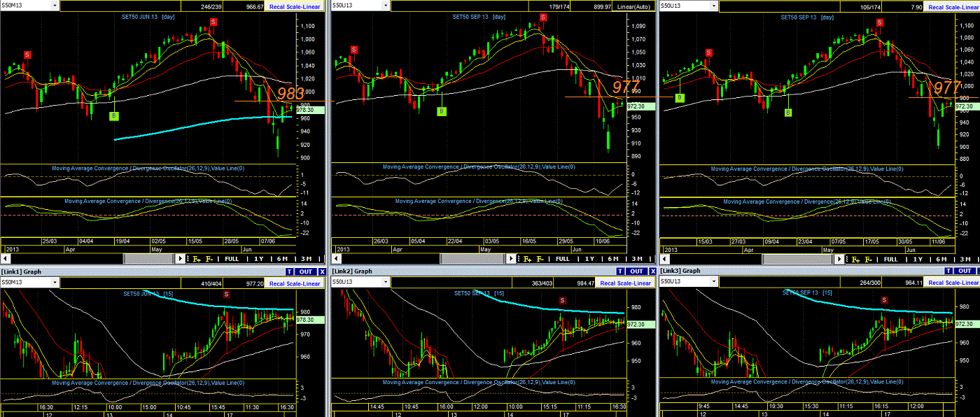Screen dimensions: 980x417
Task: Click scroll-left arrow under SET50 JUN 13 day chart
Action: pos(6,258)
